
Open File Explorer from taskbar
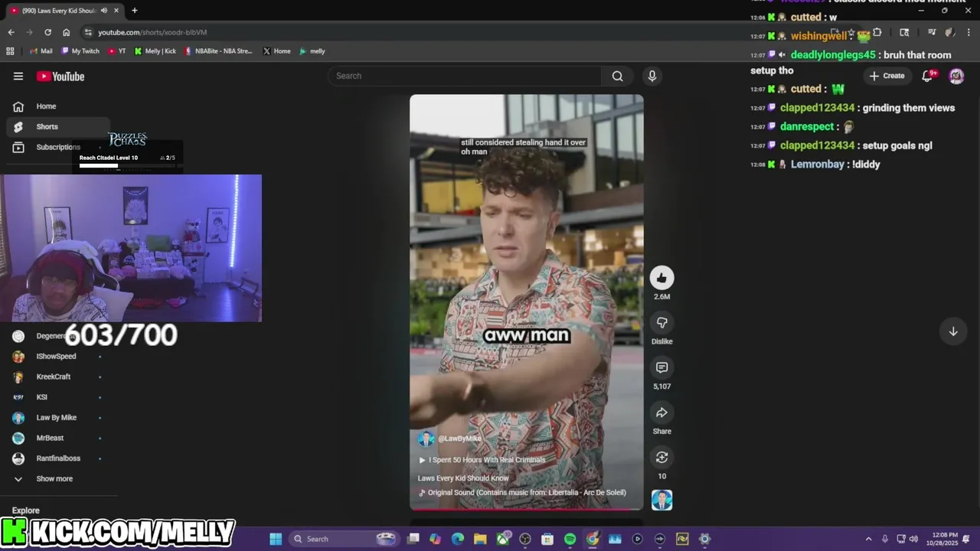pyautogui.click(x=480, y=539)
